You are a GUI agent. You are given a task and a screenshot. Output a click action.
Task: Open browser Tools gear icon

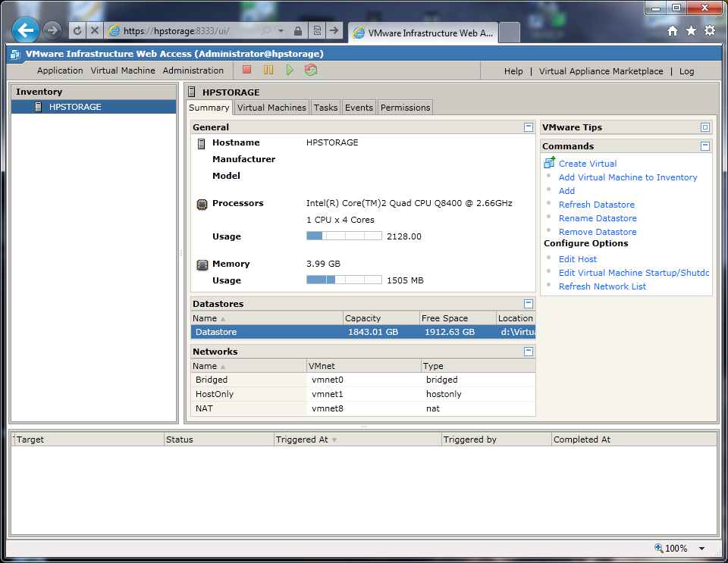click(x=710, y=31)
